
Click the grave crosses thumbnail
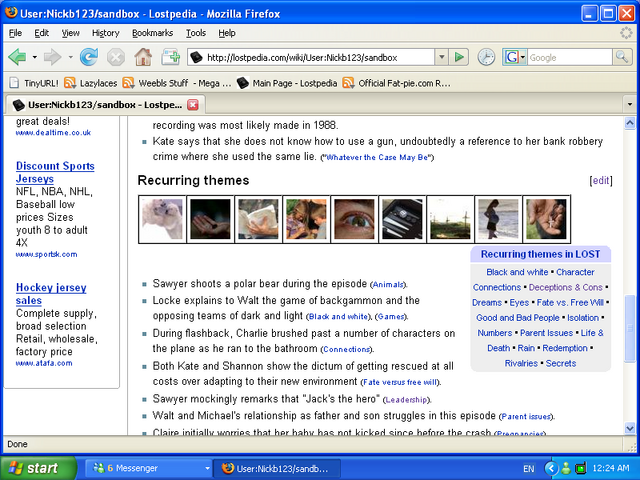click(x=450, y=219)
